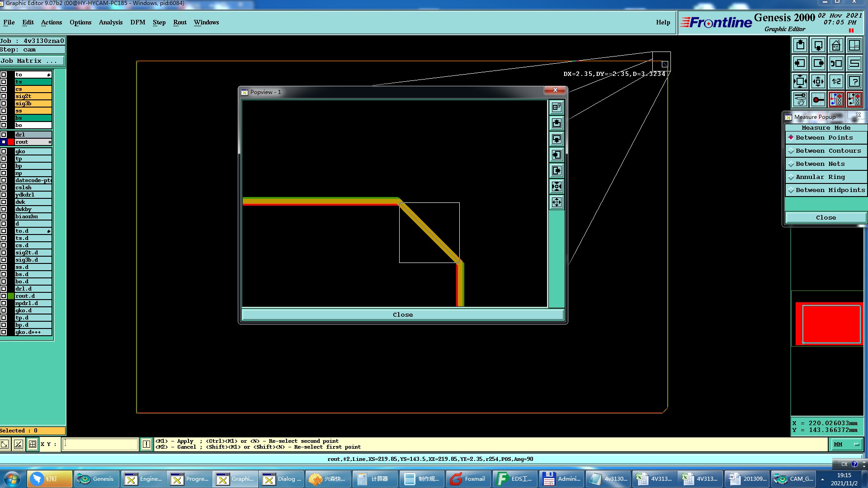Open the Analysis menu

(110, 23)
